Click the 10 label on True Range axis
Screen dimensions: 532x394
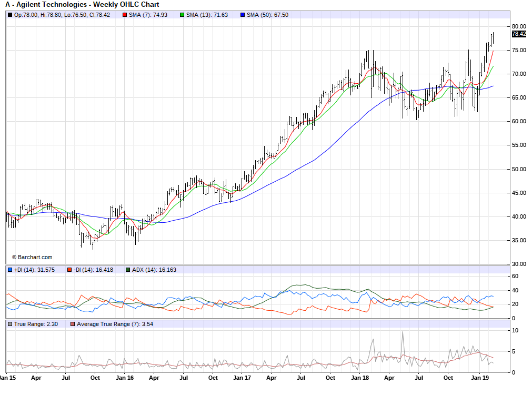(515, 330)
